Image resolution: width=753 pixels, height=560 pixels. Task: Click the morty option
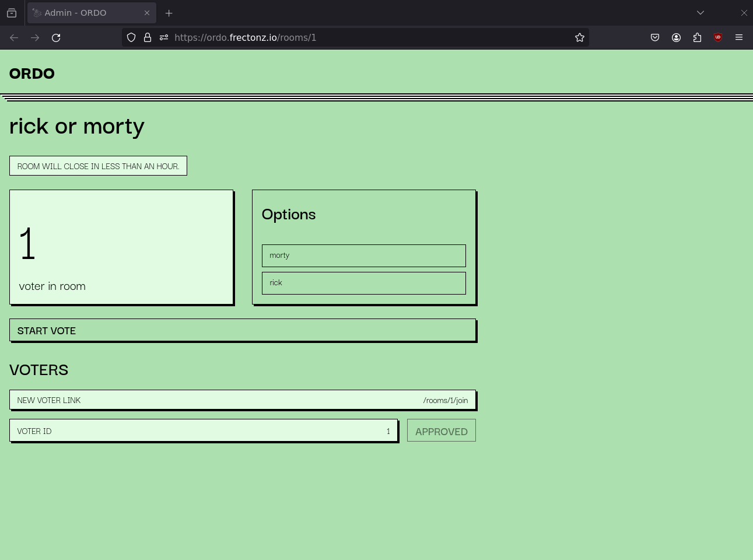click(364, 256)
